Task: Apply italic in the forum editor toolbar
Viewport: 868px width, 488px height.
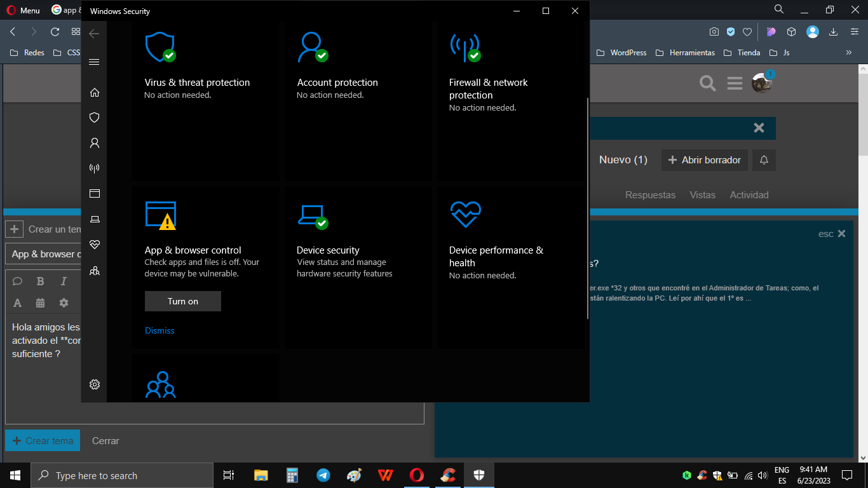Action: click(x=64, y=281)
